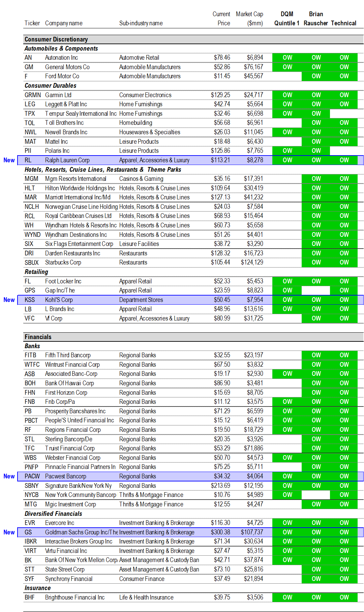Click the "Leisure Facilities" sub-industry cell
This screenshot has width=364, height=612.
point(139,244)
